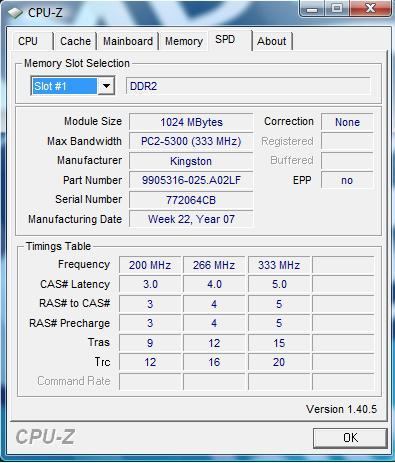
Task: Click the Correction value None
Action: coord(347,122)
